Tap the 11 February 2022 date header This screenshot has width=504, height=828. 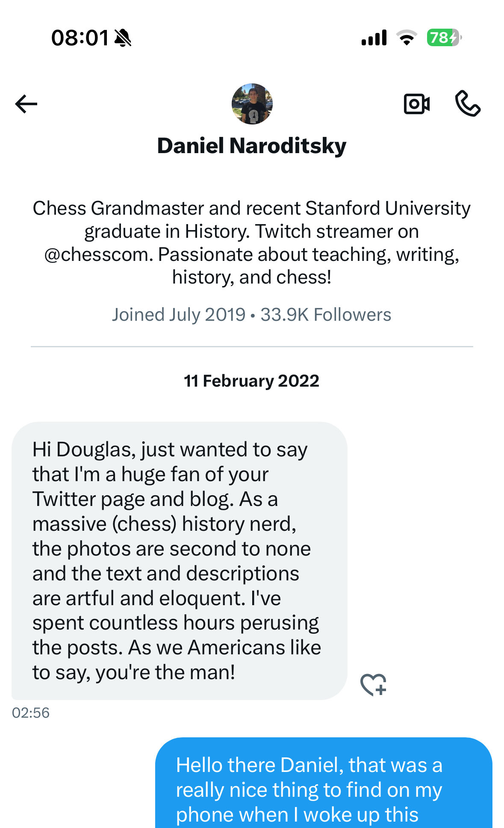tap(251, 381)
